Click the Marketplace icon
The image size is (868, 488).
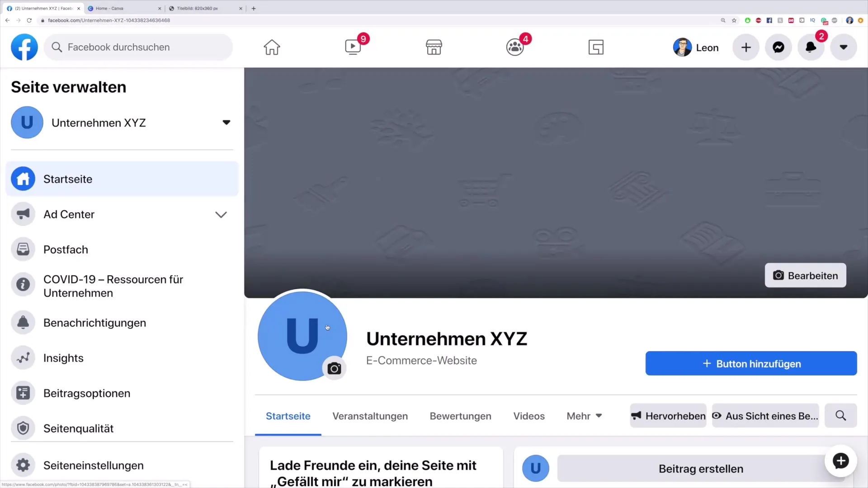434,47
